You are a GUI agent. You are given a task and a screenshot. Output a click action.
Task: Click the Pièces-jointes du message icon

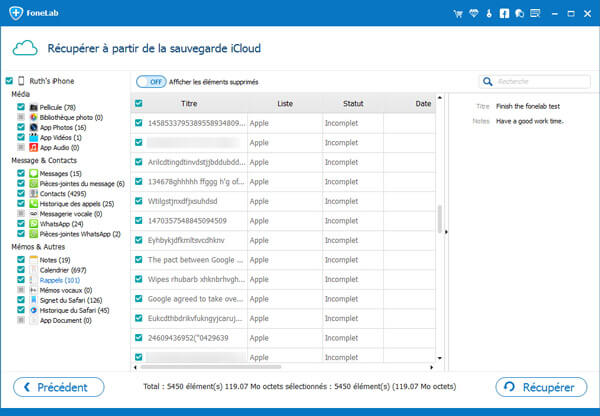point(34,184)
